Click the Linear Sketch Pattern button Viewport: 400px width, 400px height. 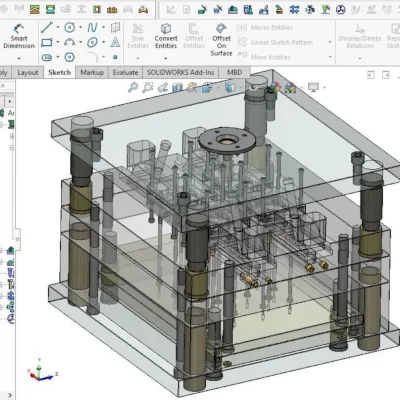coord(275,42)
